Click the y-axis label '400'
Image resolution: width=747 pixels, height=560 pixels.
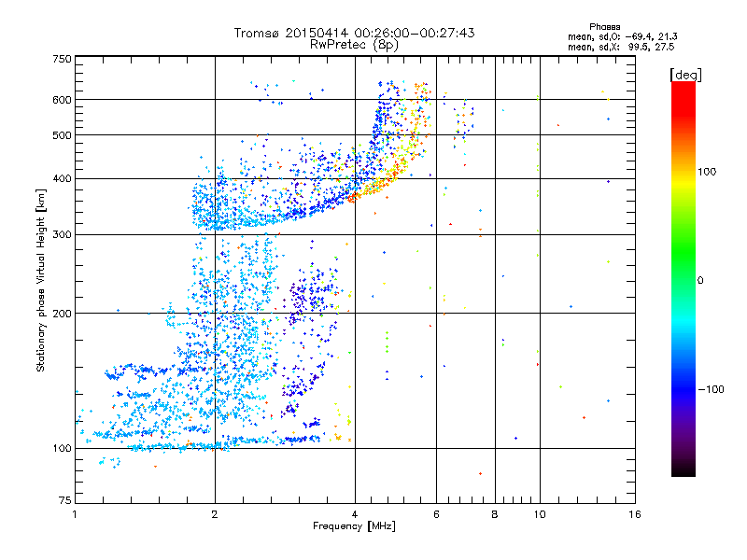(x=62, y=178)
